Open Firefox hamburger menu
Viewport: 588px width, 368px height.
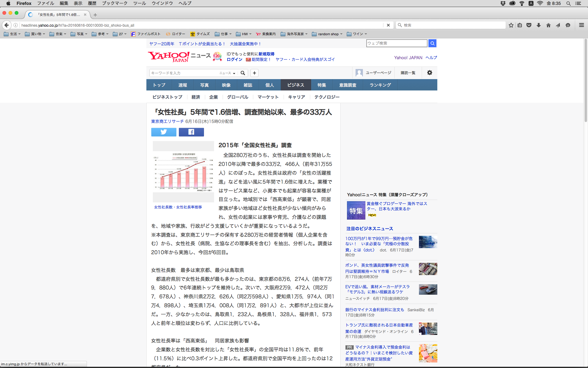(x=581, y=25)
